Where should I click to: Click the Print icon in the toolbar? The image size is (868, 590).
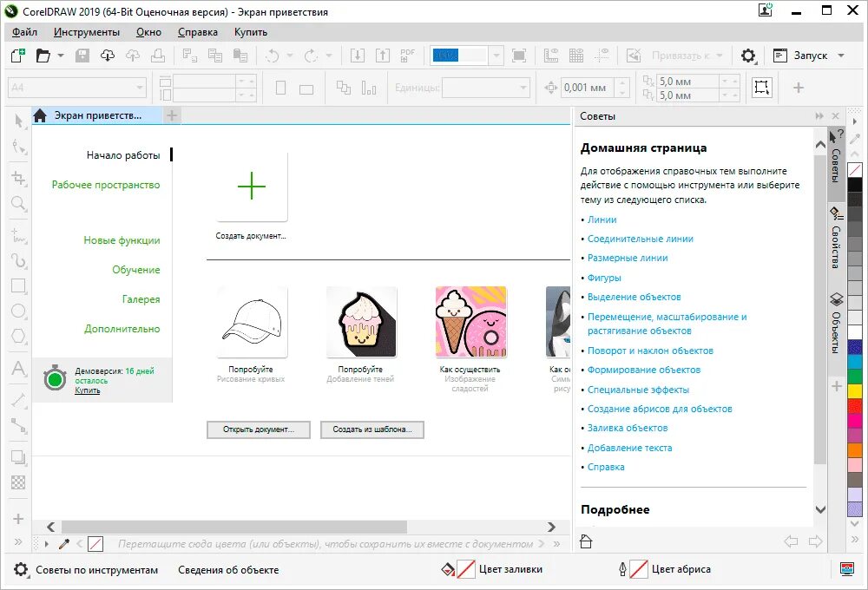158,56
